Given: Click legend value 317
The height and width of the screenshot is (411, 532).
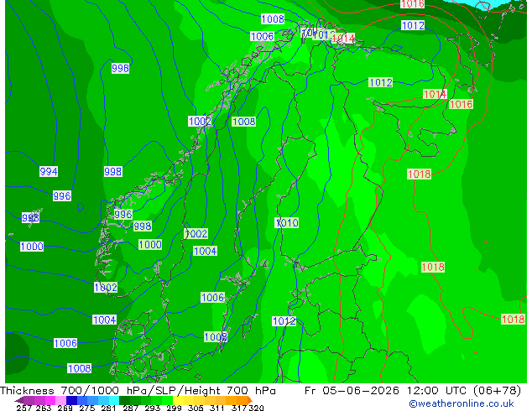Looking at the screenshot, I should click(239, 408).
